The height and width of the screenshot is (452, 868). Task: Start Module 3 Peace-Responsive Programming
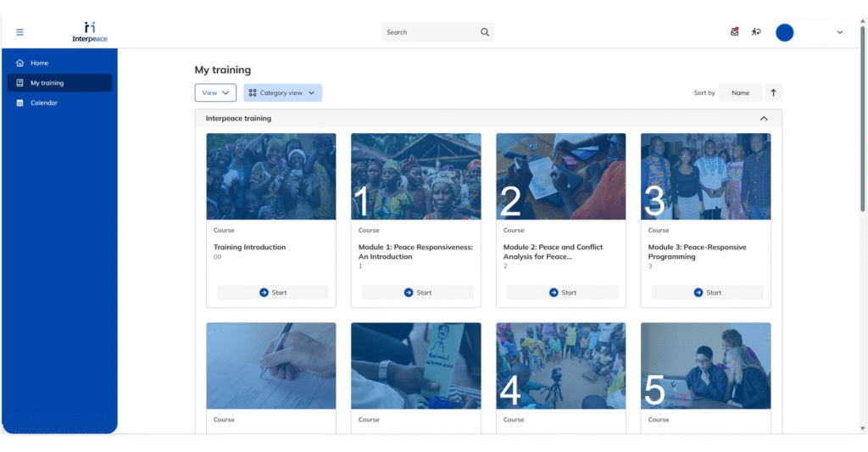pyautogui.click(x=707, y=293)
